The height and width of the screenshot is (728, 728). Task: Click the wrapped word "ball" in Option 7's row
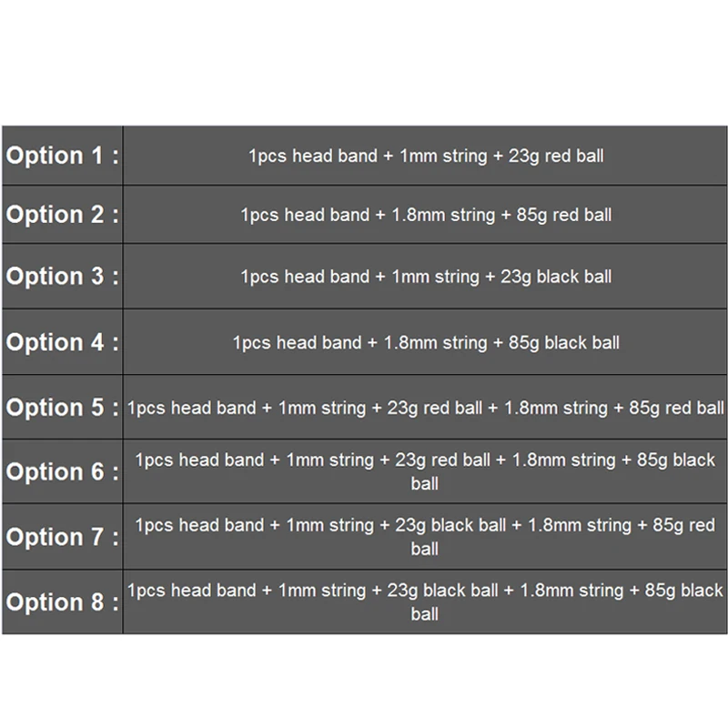pyautogui.click(x=425, y=549)
